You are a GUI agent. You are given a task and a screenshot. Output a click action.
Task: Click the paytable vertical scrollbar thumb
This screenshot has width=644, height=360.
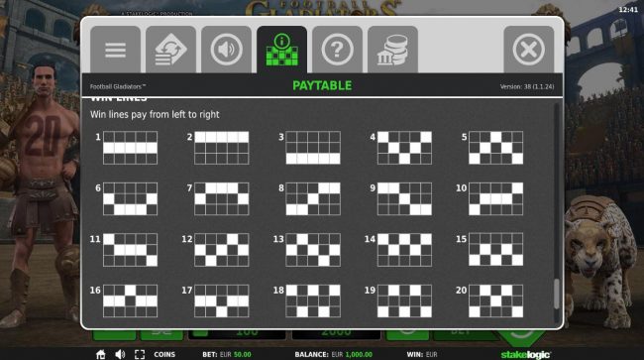[557, 294]
